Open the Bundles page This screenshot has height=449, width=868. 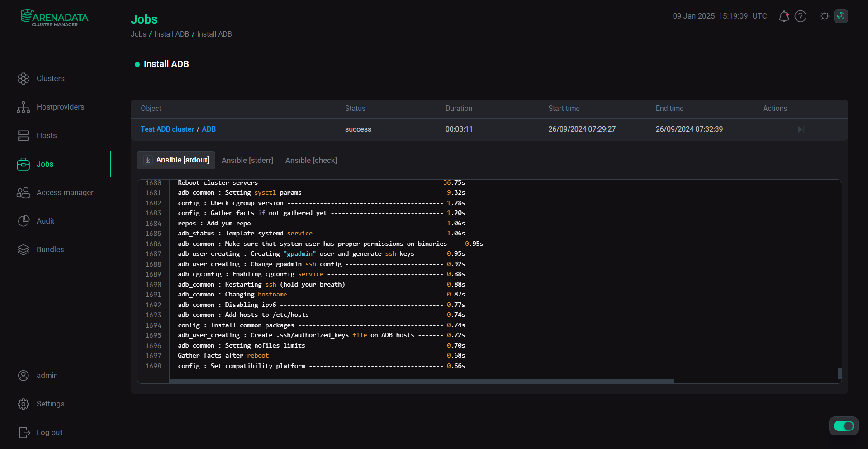[x=50, y=249]
